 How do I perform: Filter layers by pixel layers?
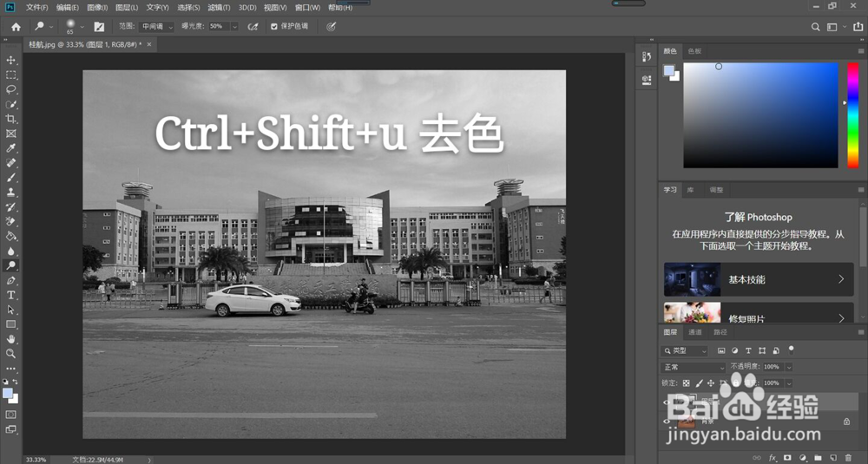[720, 350]
